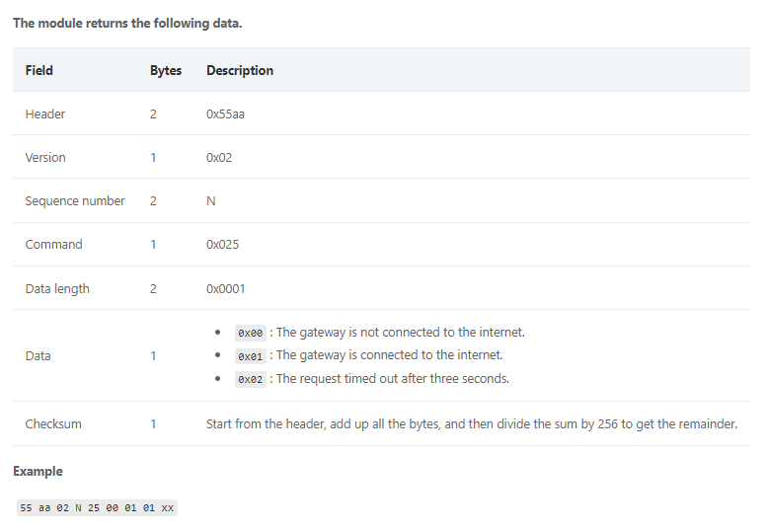Click the N sequence number value

[211, 201]
